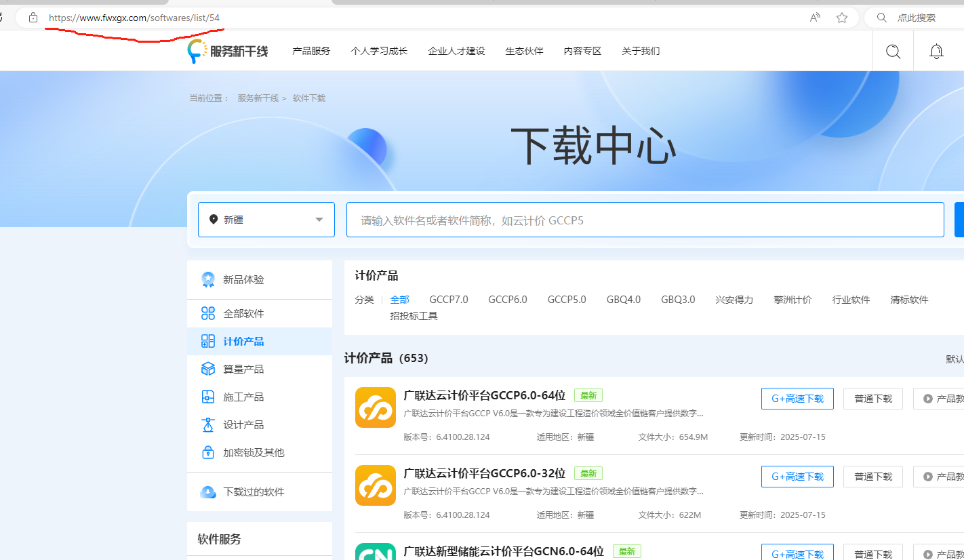Screen dimensions: 964x560
Task: Select 计价产品 in the sidebar
Action: [x=260, y=342]
